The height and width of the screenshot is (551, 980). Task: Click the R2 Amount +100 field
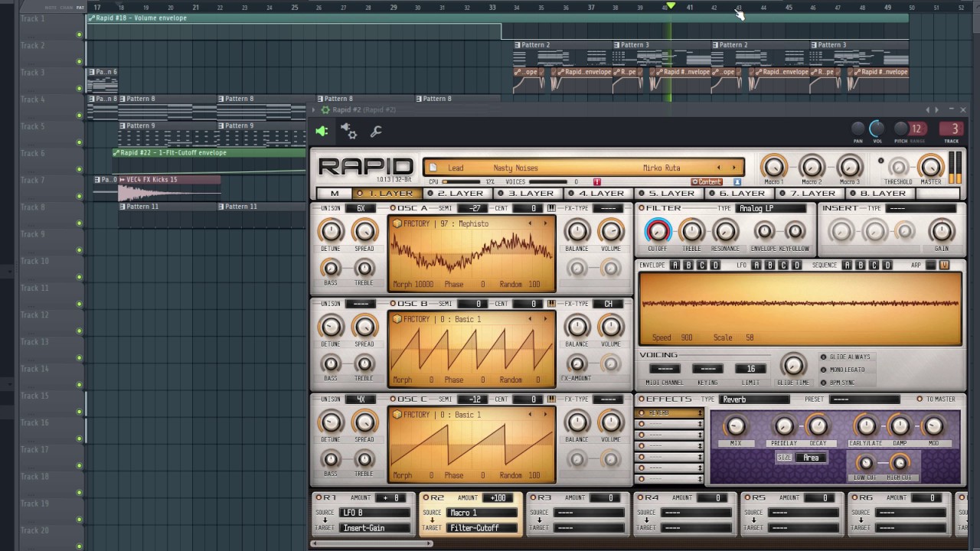click(499, 498)
